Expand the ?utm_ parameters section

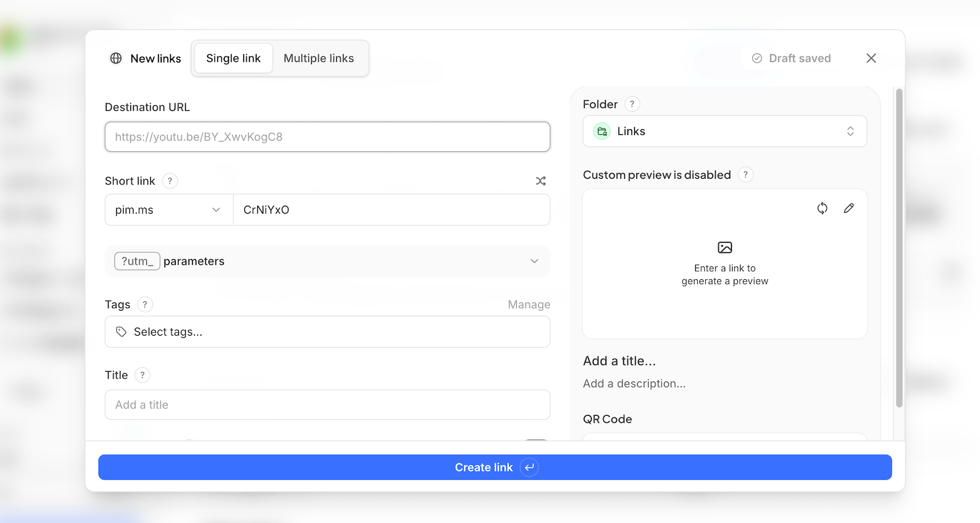(327, 261)
